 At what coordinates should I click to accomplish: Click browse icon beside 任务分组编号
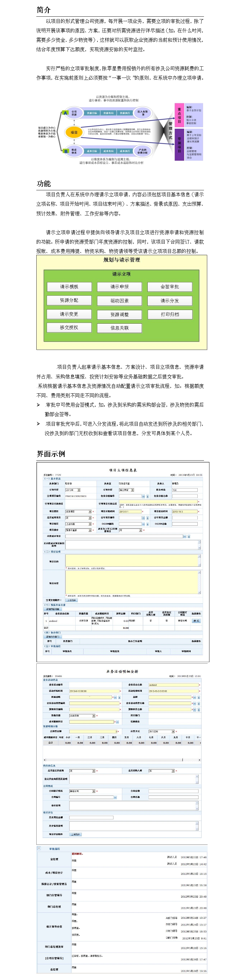(x=143, y=496)
